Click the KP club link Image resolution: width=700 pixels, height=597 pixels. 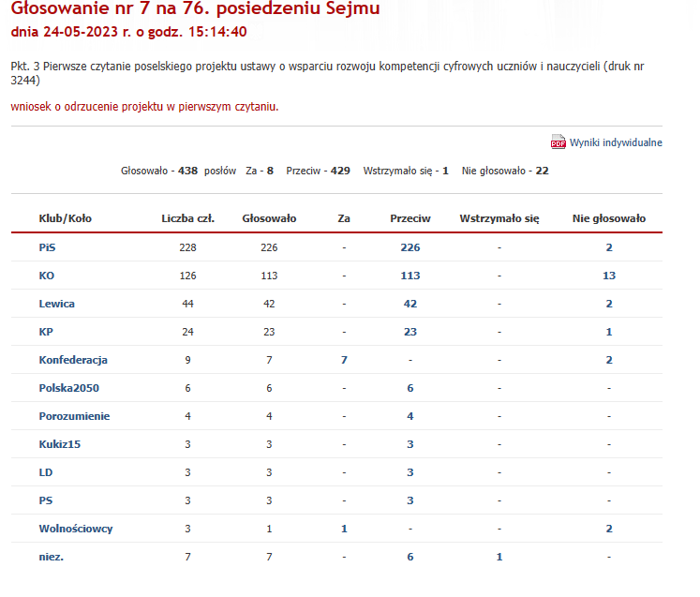pos(46,332)
